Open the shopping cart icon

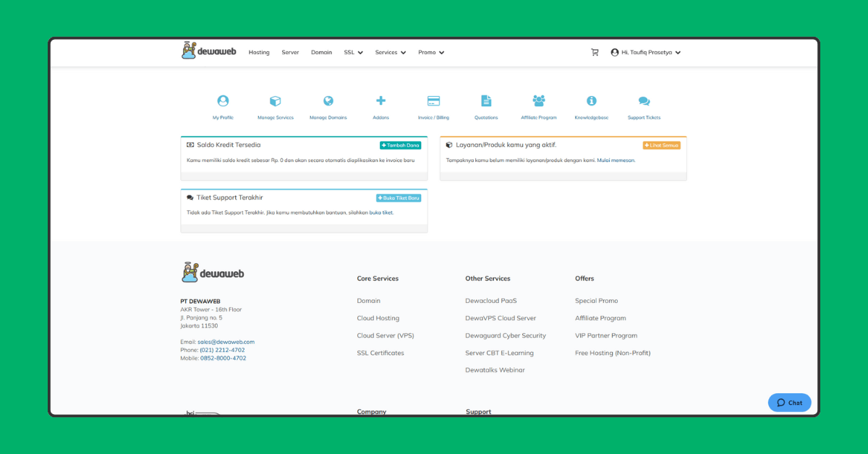coord(595,53)
